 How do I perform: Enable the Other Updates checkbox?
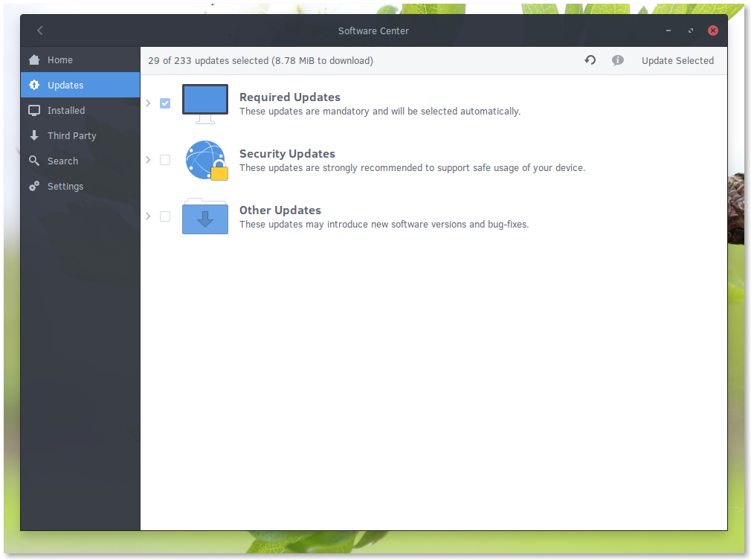click(165, 216)
